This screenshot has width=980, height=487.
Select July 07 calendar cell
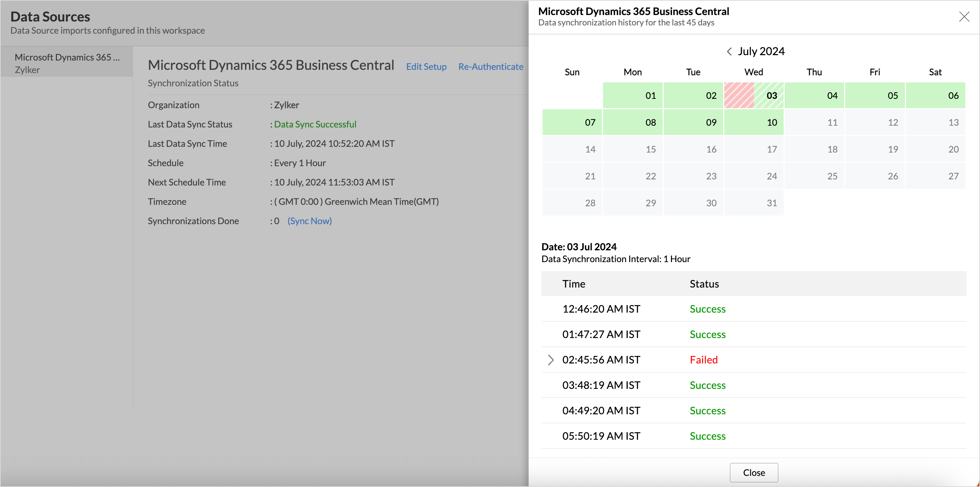pos(572,122)
